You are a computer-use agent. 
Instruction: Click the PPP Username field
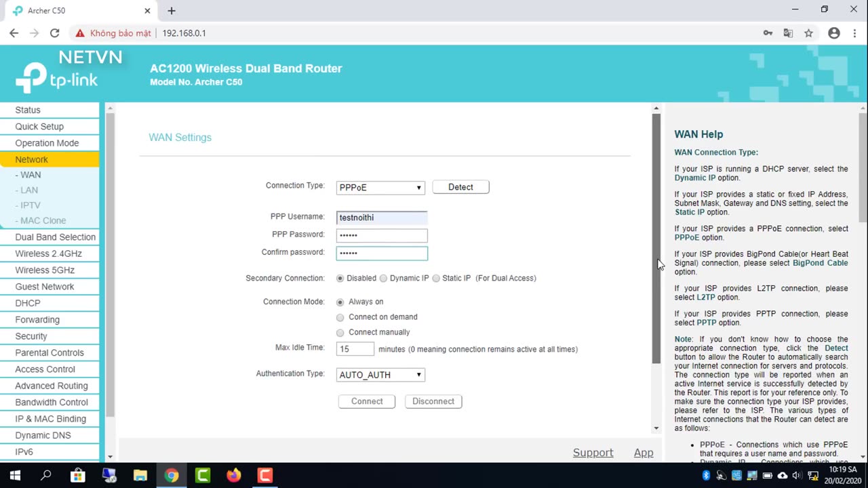tap(382, 218)
